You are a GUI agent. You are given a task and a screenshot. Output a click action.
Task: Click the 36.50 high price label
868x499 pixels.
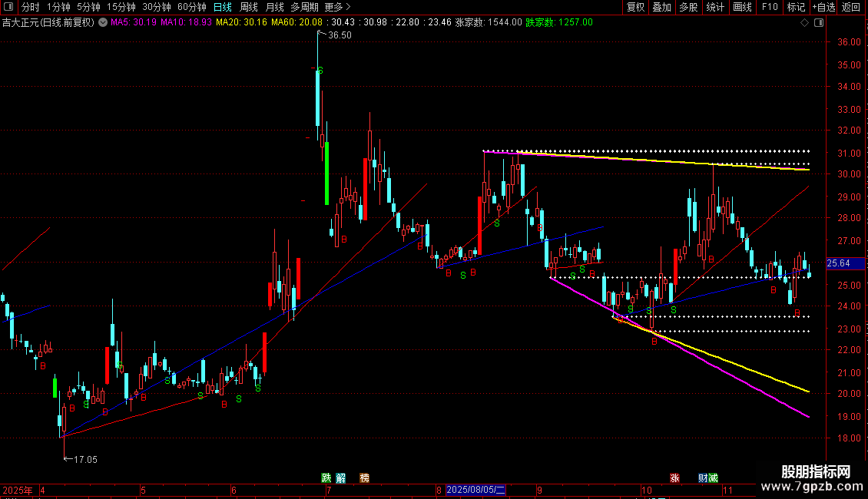pyautogui.click(x=340, y=35)
